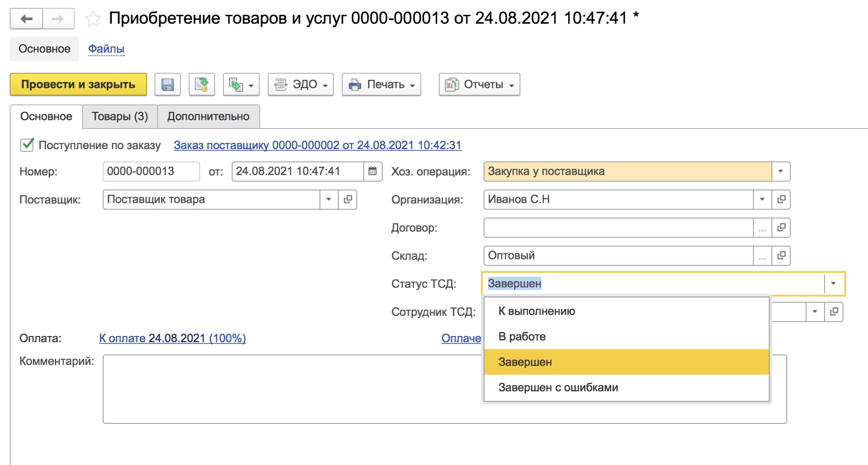868x465 pixels.
Task: Open linked 'Заказ поставщику 0000-000002' document
Action: (x=318, y=145)
